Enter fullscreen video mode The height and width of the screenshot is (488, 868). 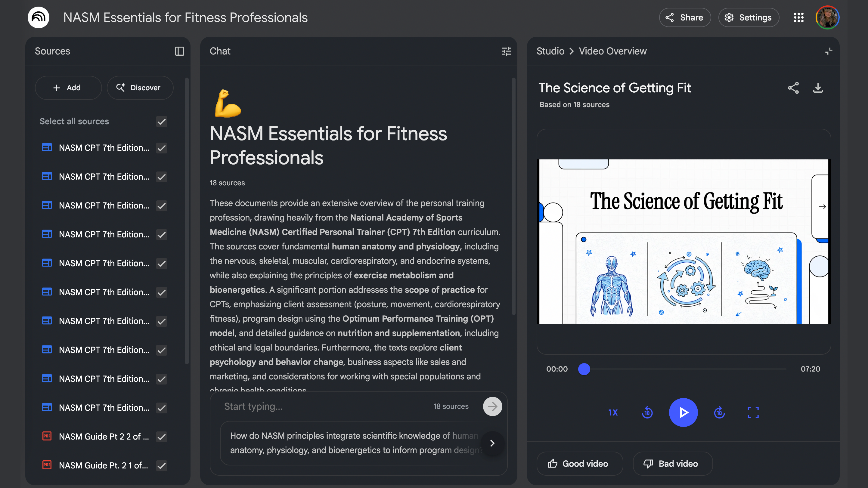(x=753, y=412)
